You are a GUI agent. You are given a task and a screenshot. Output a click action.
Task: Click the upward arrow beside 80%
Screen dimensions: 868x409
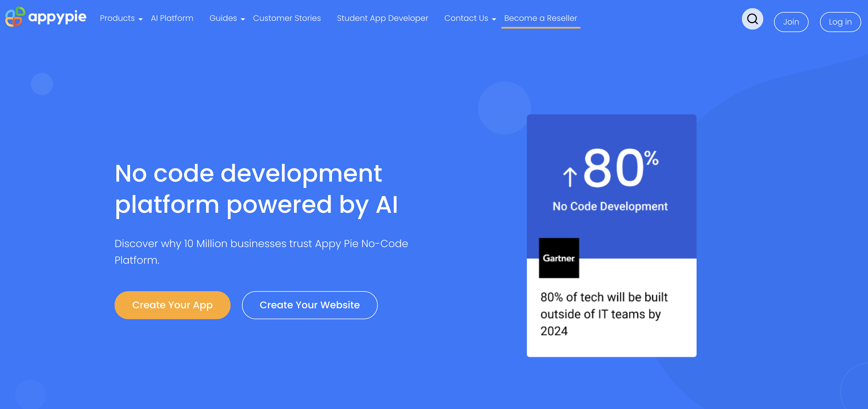[x=570, y=177]
